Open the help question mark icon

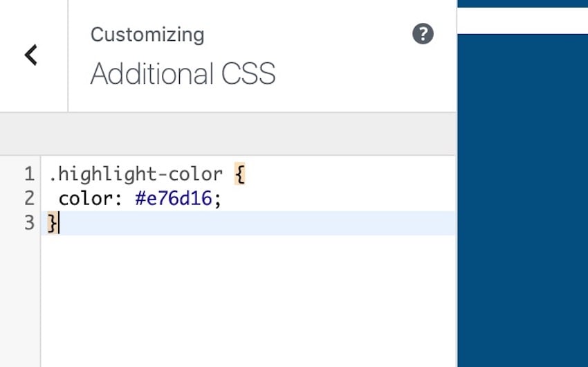tap(423, 34)
